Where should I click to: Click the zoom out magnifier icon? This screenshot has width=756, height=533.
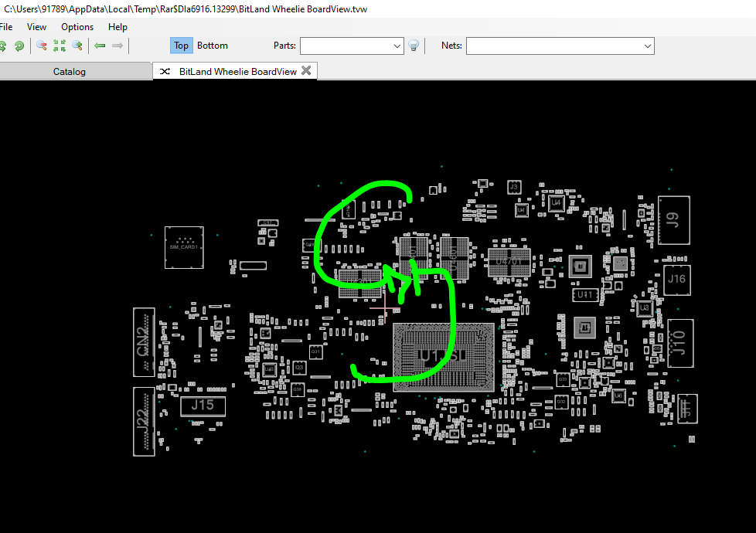pyautogui.click(x=42, y=46)
